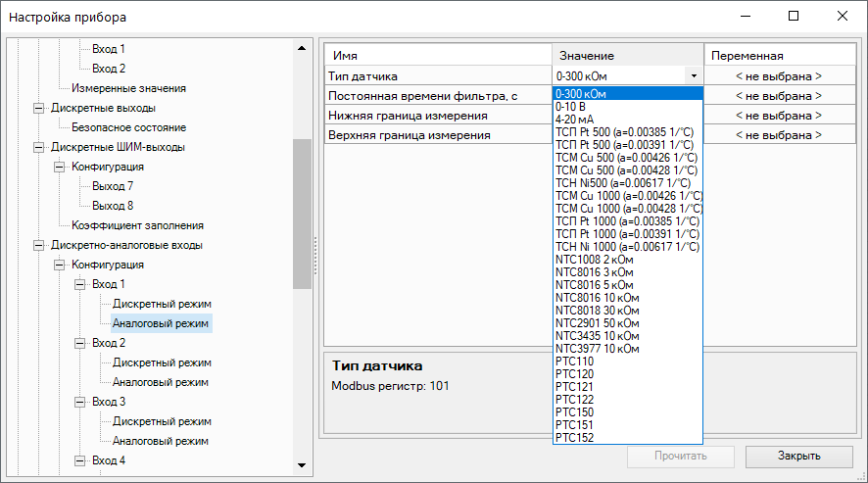Choose ТСН Ni500 sensor option
The width and height of the screenshot is (868, 483).
point(622,182)
